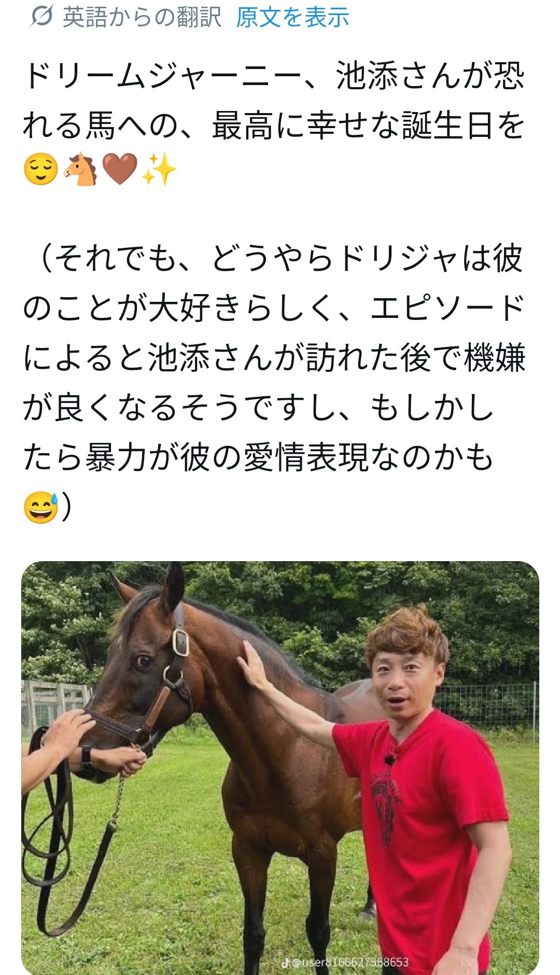Click the clip microphone on red shirt

[389, 760]
